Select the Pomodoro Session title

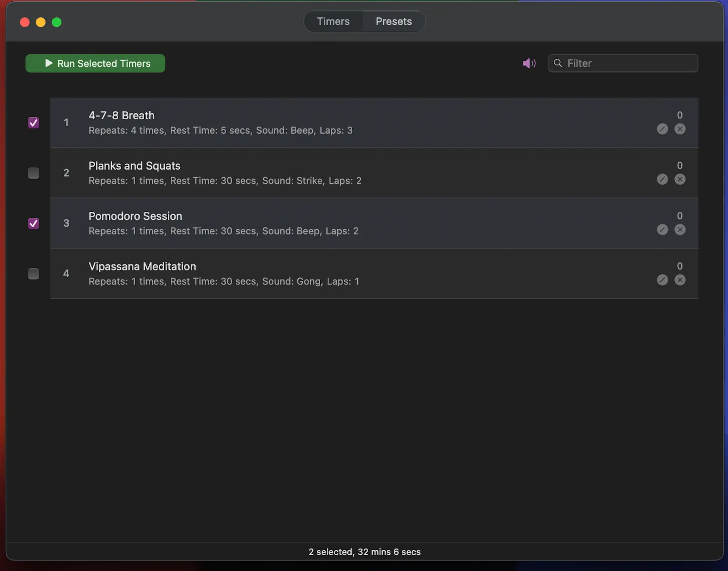click(x=135, y=216)
